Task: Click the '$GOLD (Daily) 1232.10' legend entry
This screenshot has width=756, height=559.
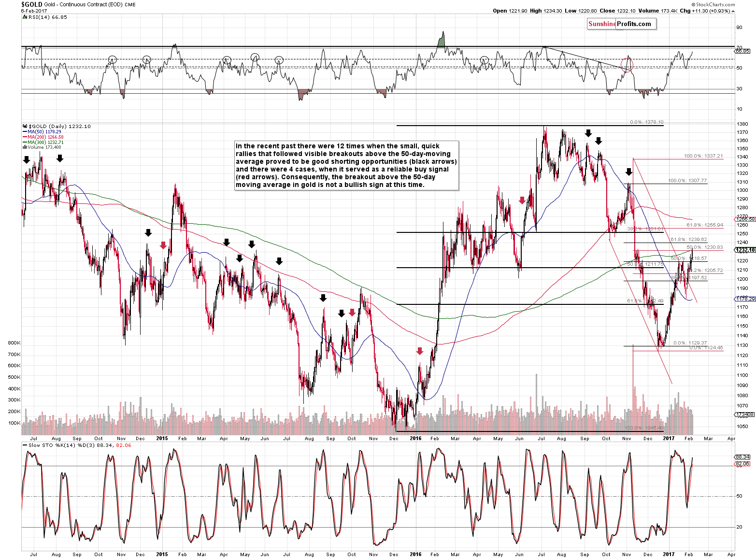Action: point(57,126)
